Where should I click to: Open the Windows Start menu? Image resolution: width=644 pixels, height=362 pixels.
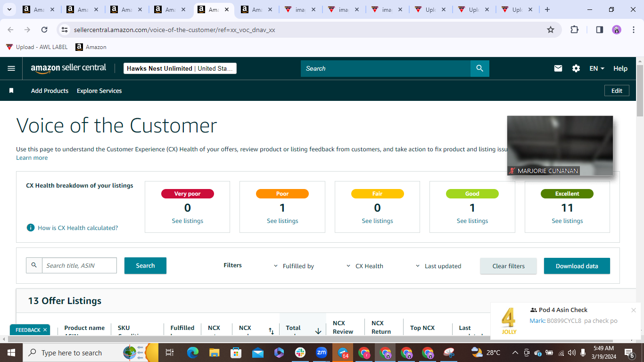click(11, 353)
